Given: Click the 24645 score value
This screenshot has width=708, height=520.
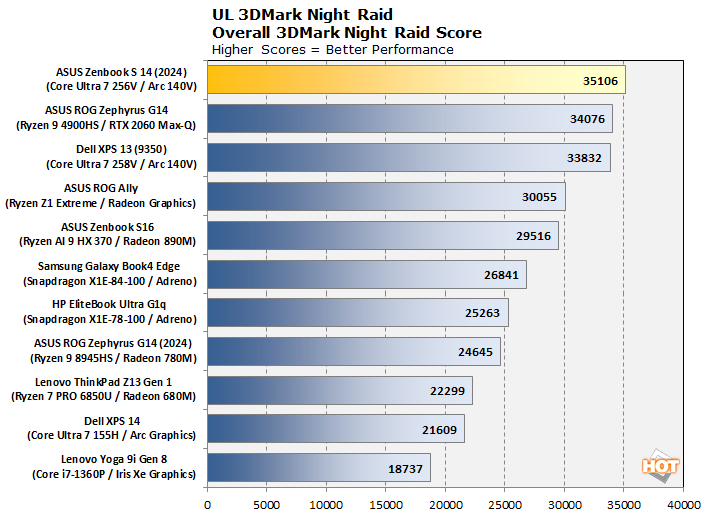Looking at the screenshot, I should tap(475, 352).
